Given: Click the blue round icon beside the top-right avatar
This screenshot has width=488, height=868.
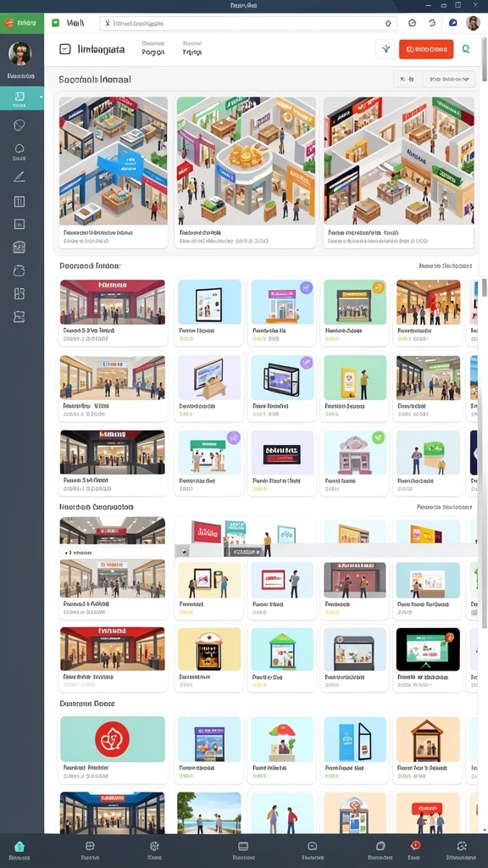Looking at the screenshot, I should pyautogui.click(x=452, y=23).
